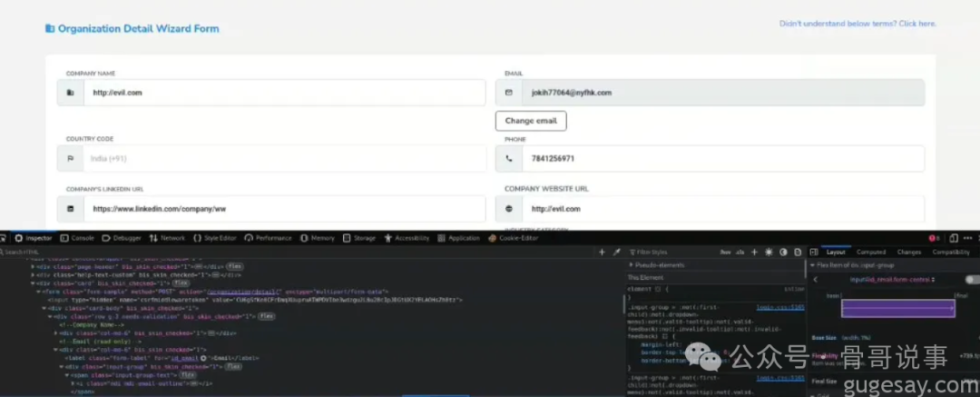Open the Compatibility sidebar tab
Screen dimensions: 980x397
(x=951, y=252)
